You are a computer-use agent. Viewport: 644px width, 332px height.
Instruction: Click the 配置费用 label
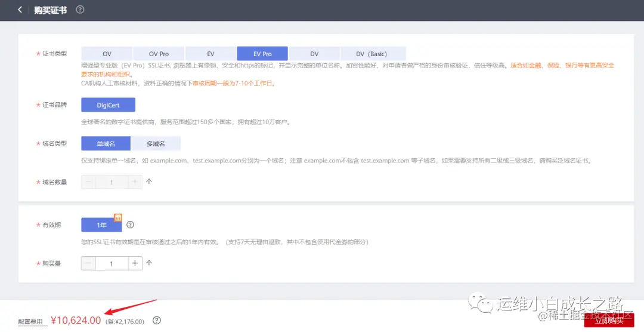point(30,321)
